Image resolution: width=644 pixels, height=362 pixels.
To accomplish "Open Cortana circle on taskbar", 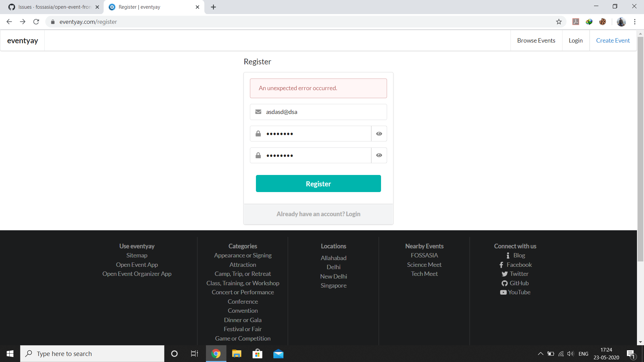I will click(x=174, y=354).
